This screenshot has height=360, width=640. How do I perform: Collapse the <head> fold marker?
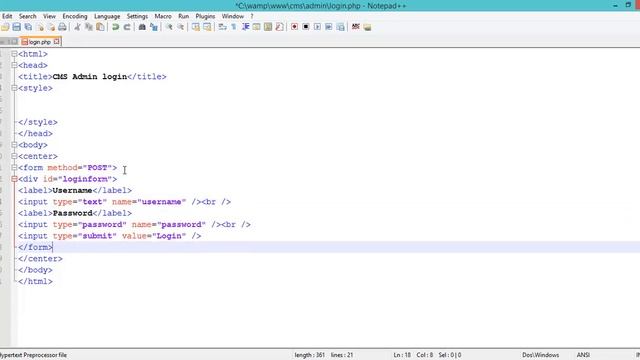click(x=14, y=65)
